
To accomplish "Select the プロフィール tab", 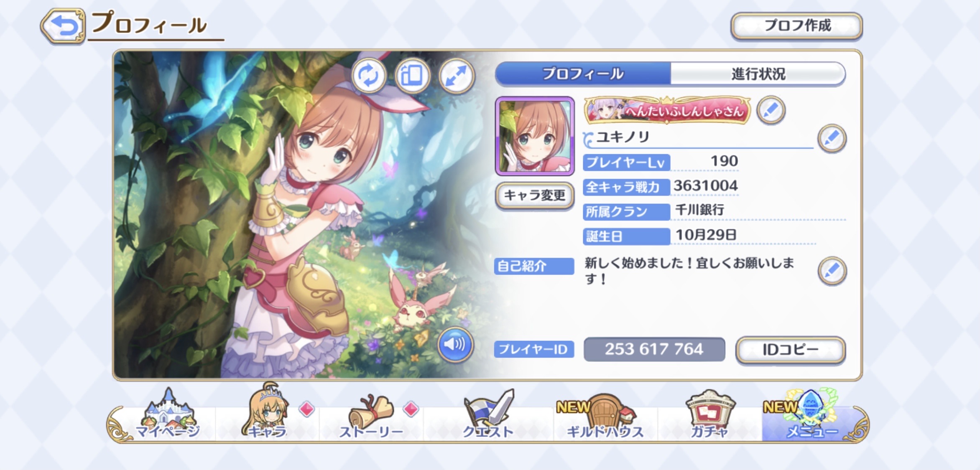I will coord(583,74).
